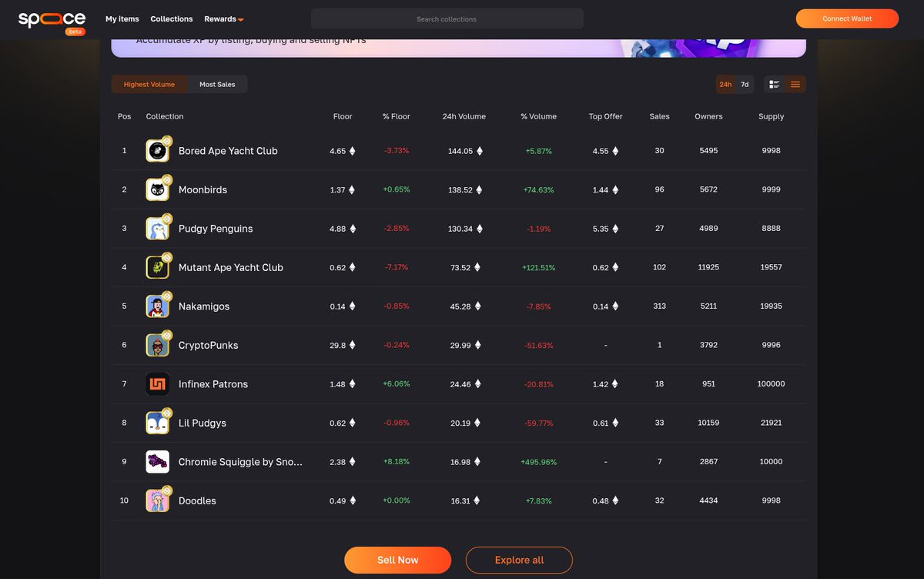Open Nakamigos collection avatar

point(158,306)
